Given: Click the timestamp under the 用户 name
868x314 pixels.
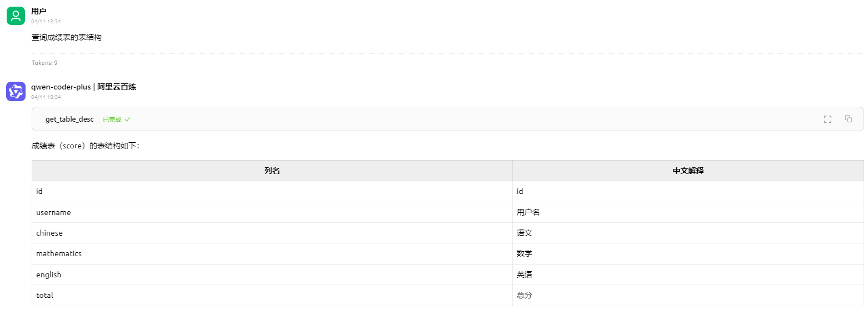Looking at the screenshot, I should pyautogui.click(x=46, y=21).
